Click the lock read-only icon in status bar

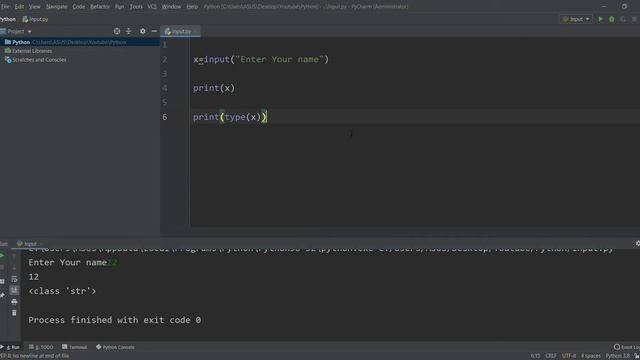click(636, 356)
